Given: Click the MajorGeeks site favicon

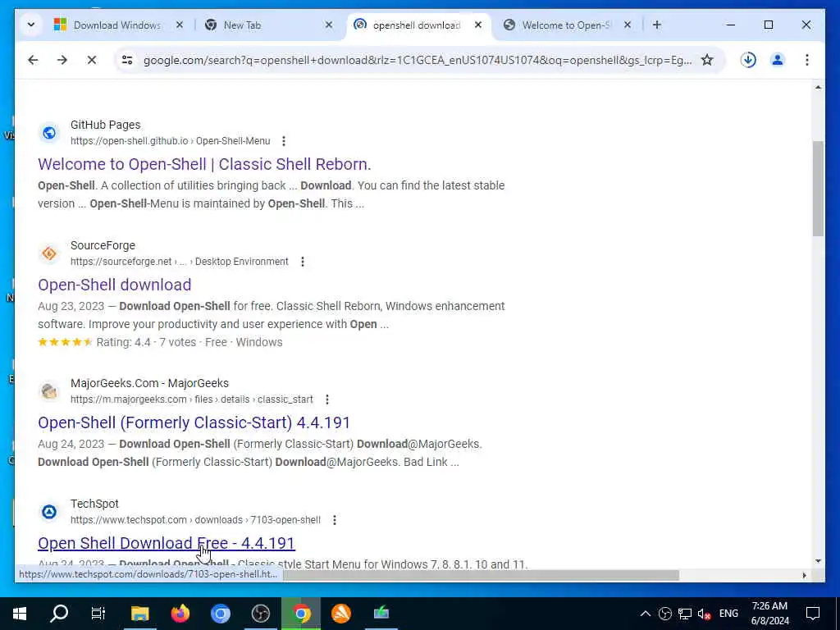Looking at the screenshot, I should [x=49, y=391].
